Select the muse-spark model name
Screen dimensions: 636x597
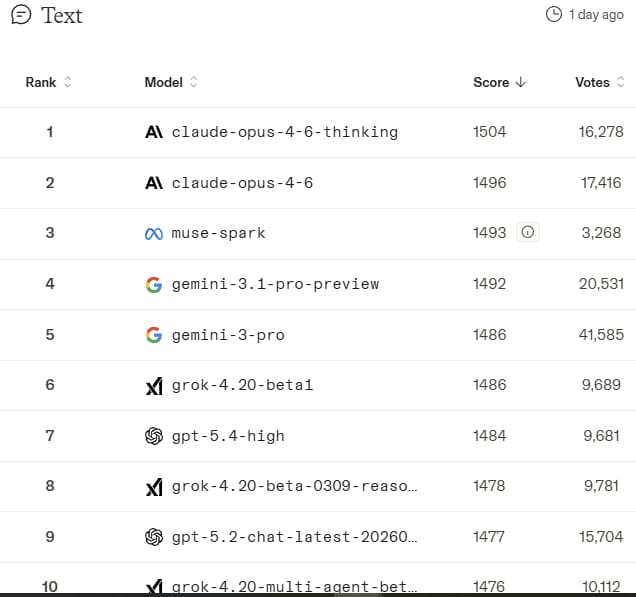click(218, 234)
